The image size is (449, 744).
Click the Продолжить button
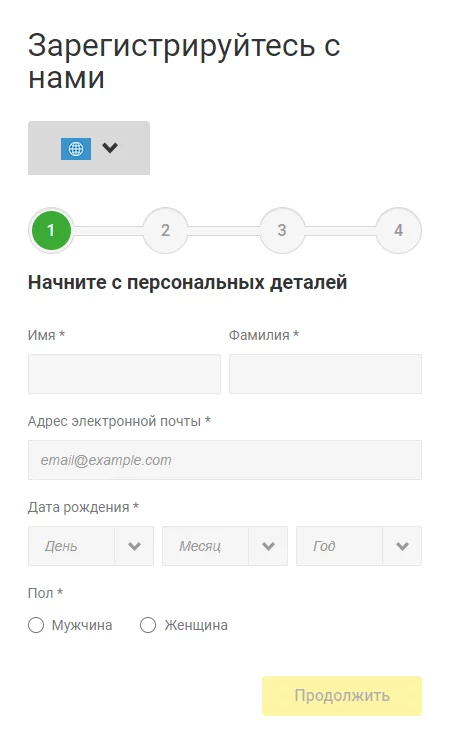(x=342, y=696)
